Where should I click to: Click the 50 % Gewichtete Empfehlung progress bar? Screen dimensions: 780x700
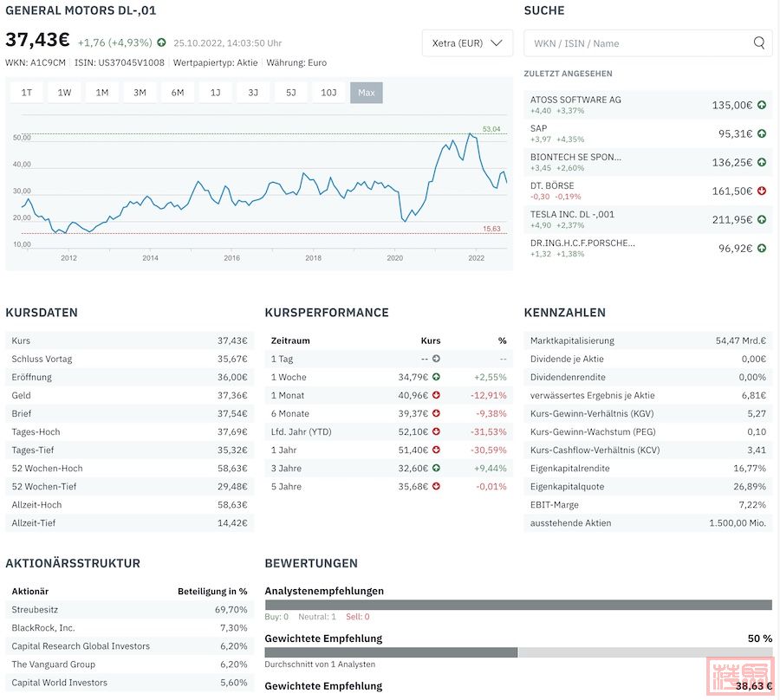[518, 652]
